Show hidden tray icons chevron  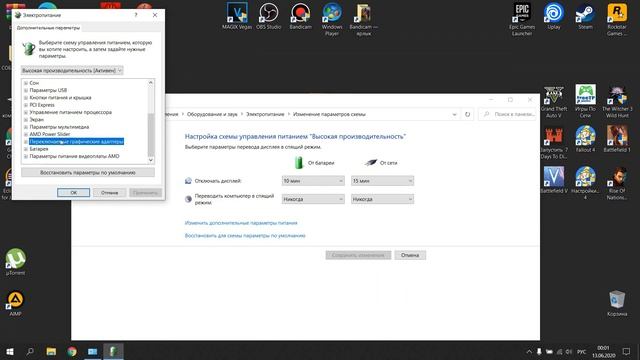(x=529, y=351)
